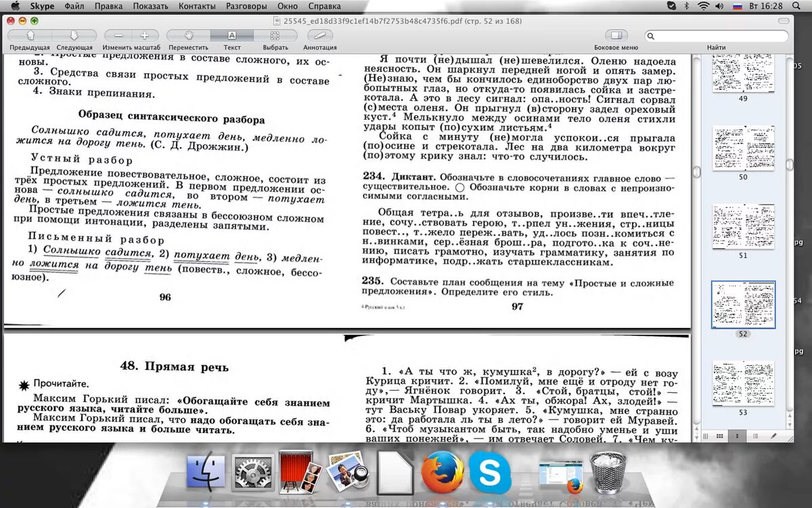This screenshot has width=812, height=508.
Task: Zoom in with the plus button
Action: coord(145,35)
